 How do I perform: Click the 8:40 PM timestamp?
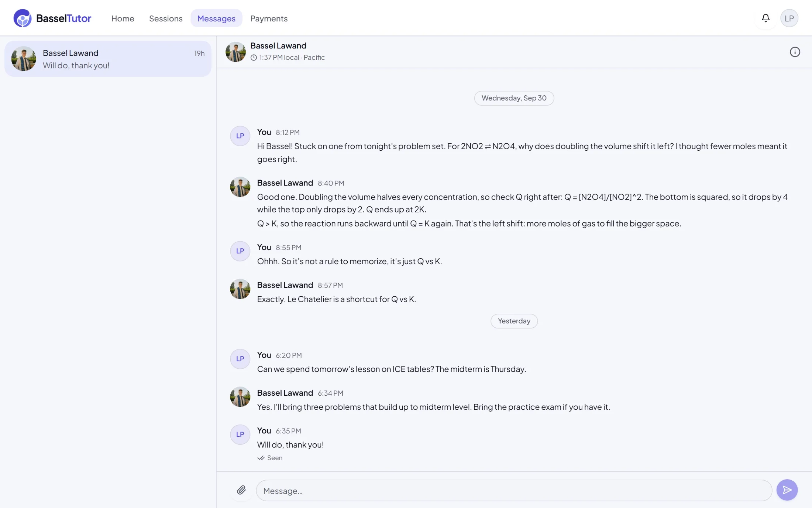331,183
